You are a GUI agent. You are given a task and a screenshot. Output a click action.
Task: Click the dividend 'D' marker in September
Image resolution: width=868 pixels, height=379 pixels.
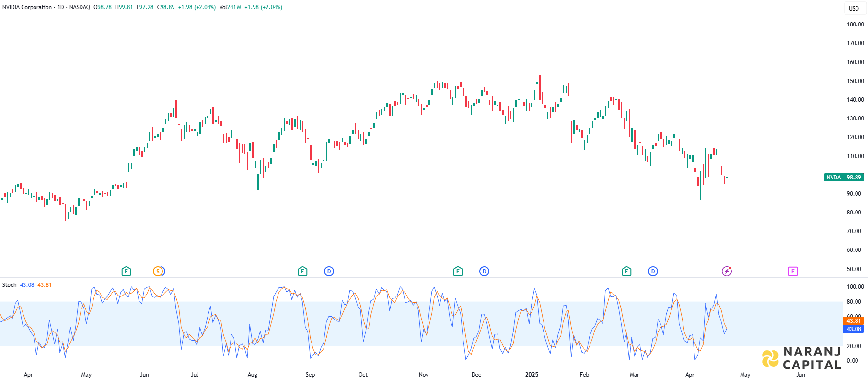click(329, 272)
